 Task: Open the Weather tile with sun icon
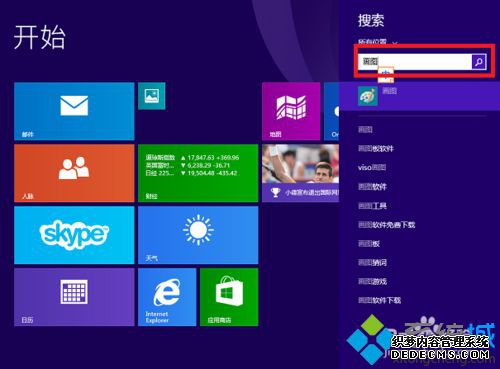coord(198,235)
